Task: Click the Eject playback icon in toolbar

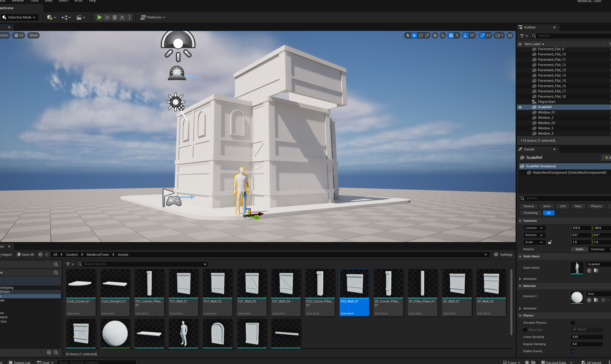Action: (122, 17)
